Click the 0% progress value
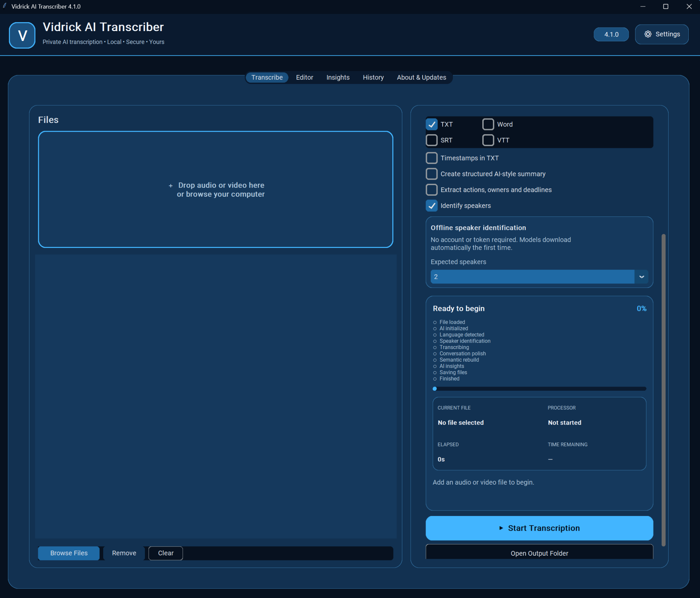Screen dimensions: 700x598 (641, 308)
